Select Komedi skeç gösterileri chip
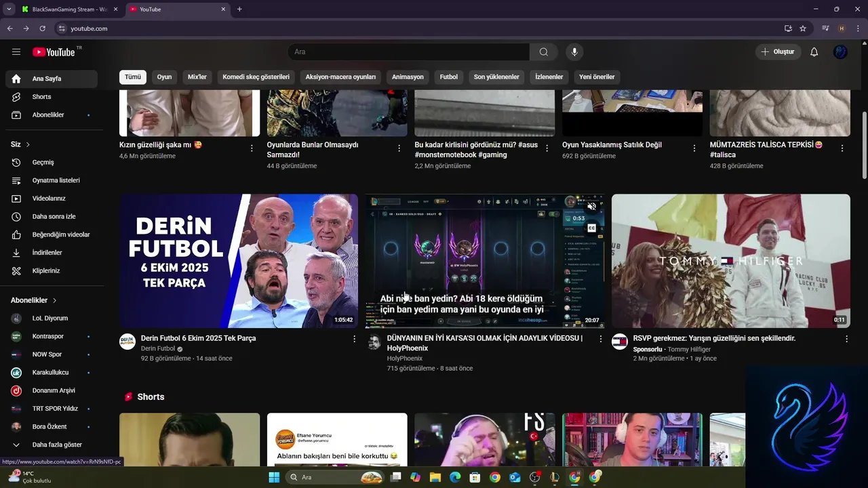The image size is (868, 488). [x=256, y=77]
